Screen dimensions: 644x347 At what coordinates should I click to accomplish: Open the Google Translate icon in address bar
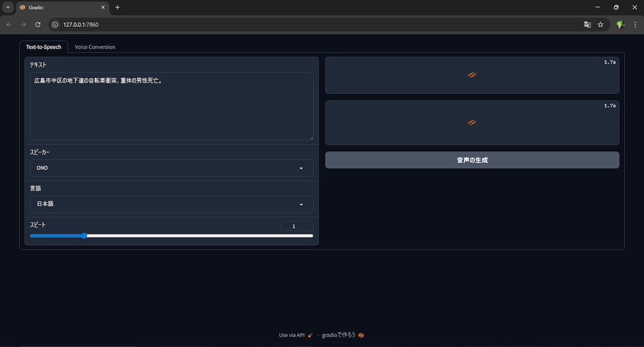tap(588, 24)
